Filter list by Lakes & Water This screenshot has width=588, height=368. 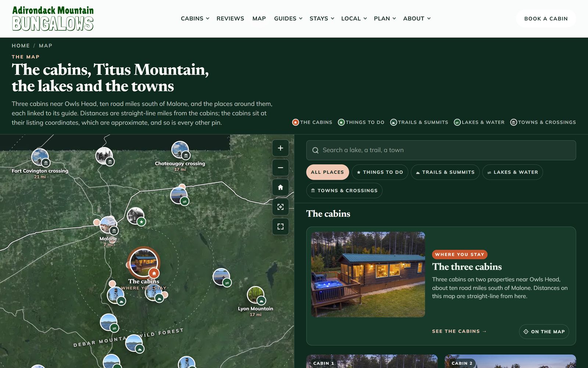click(512, 172)
